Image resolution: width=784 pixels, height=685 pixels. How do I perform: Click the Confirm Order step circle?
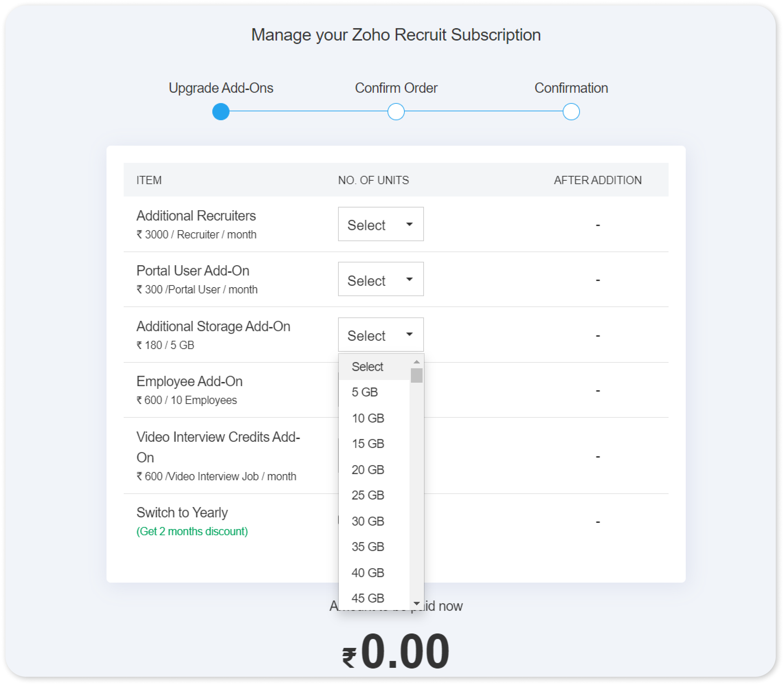[396, 112]
